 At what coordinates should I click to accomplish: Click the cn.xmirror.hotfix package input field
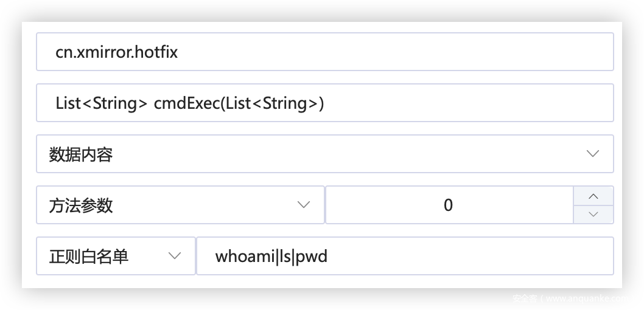click(324, 52)
